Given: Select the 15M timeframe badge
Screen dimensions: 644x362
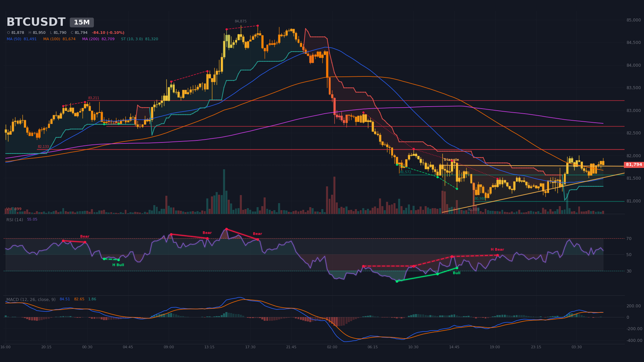Looking at the screenshot, I should pos(82,23).
